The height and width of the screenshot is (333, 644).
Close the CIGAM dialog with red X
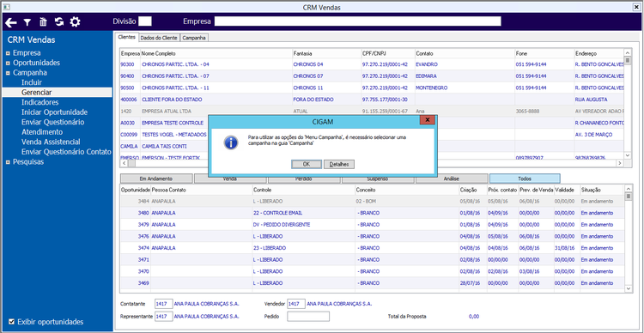click(427, 120)
